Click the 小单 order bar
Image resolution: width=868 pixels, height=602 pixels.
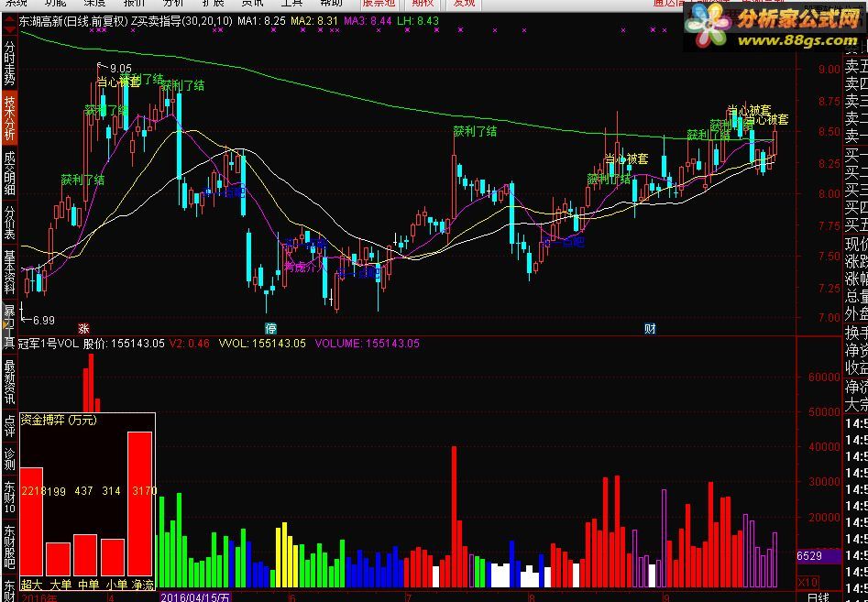pyautogui.click(x=113, y=557)
